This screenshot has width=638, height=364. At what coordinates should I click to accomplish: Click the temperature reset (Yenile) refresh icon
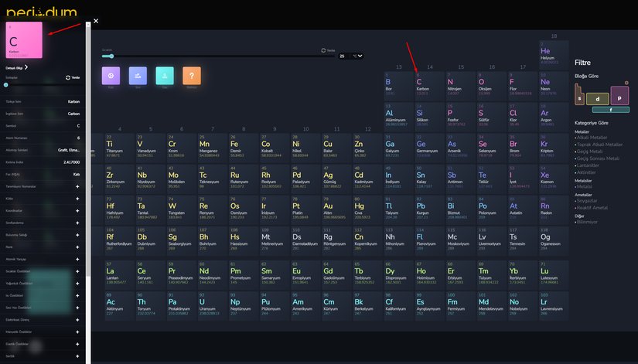point(325,50)
